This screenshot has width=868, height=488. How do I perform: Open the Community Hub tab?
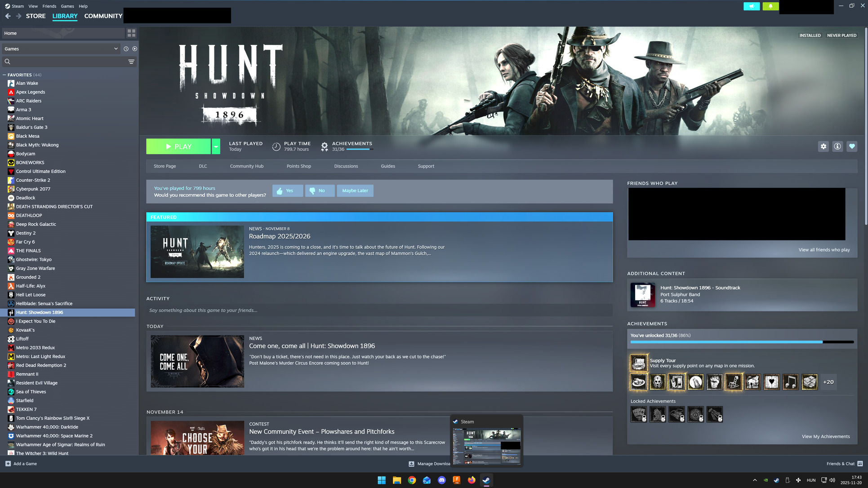click(246, 166)
